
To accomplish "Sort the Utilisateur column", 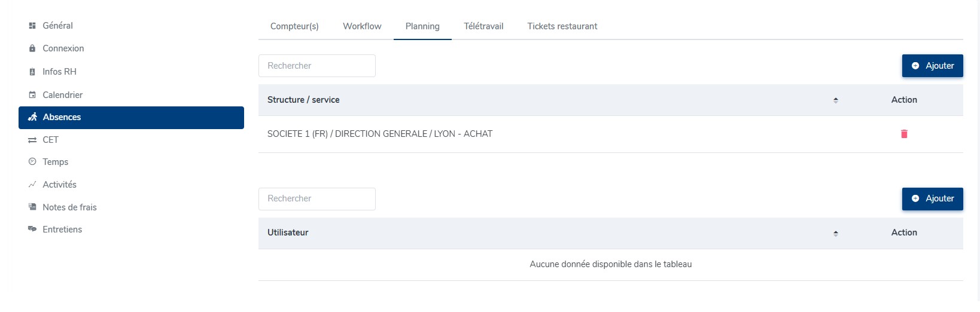I will click(836, 233).
